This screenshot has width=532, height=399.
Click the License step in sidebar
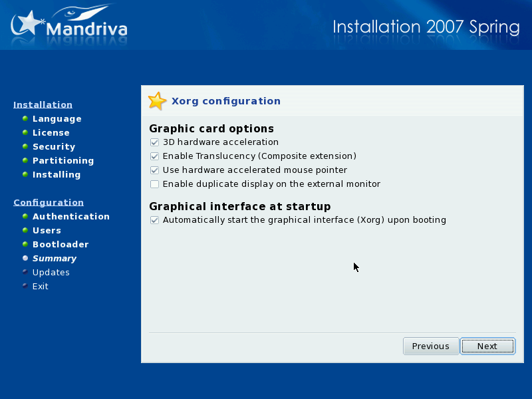51,132
